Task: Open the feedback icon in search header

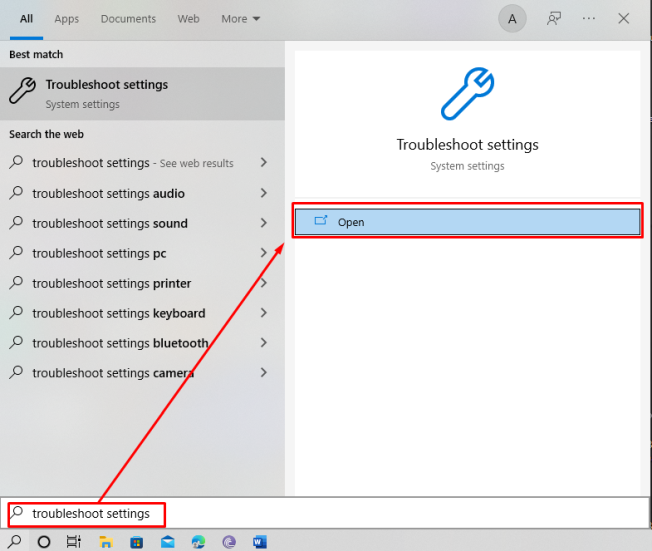Action: [553, 19]
